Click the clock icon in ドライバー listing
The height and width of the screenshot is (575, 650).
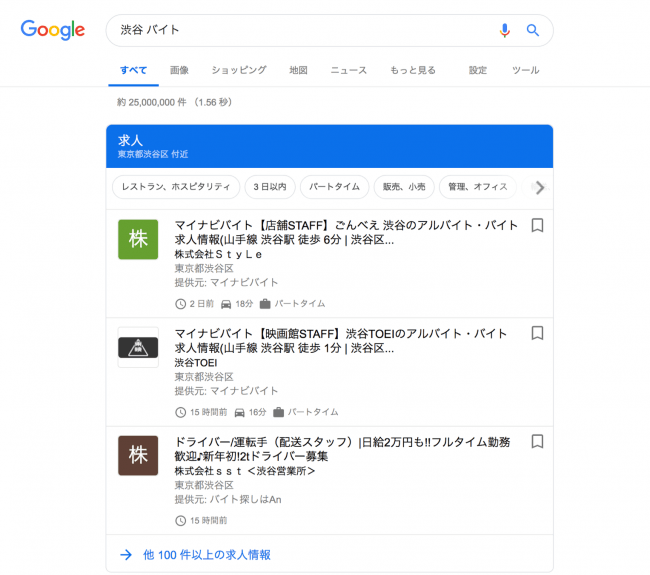point(180,521)
